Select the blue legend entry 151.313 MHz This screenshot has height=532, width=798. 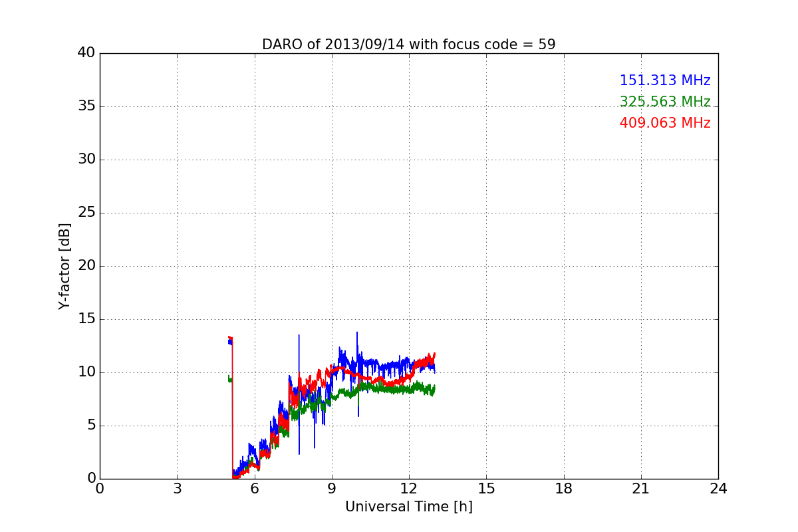click(665, 80)
